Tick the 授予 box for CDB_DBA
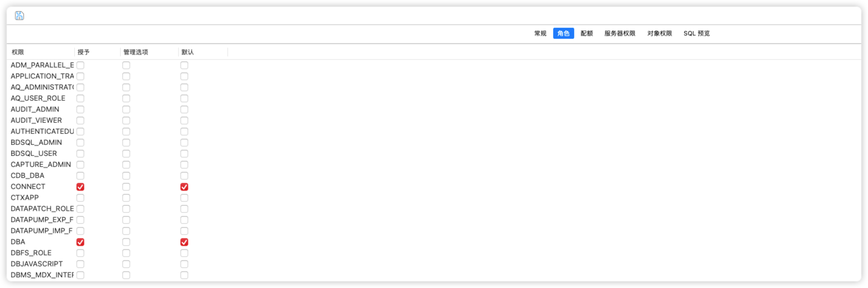Image resolution: width=868 pixels, height=288 pixels. 80,176
